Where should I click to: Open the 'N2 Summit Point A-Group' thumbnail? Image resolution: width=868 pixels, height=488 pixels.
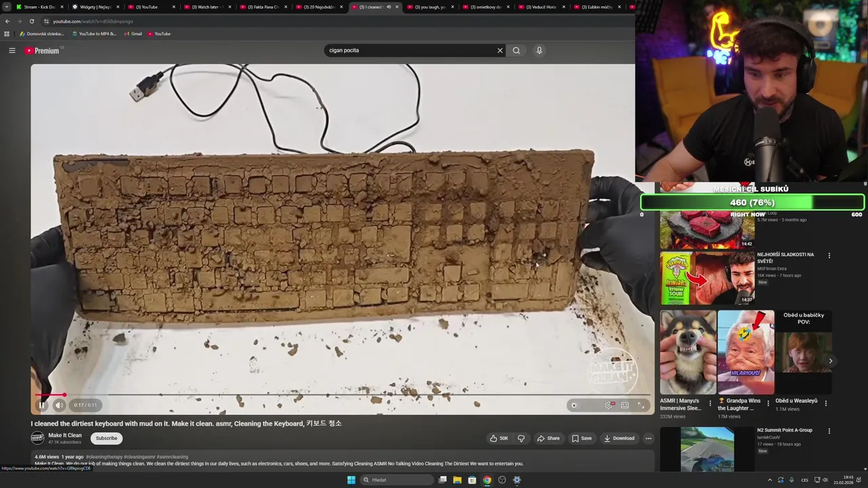click(707, 449)
